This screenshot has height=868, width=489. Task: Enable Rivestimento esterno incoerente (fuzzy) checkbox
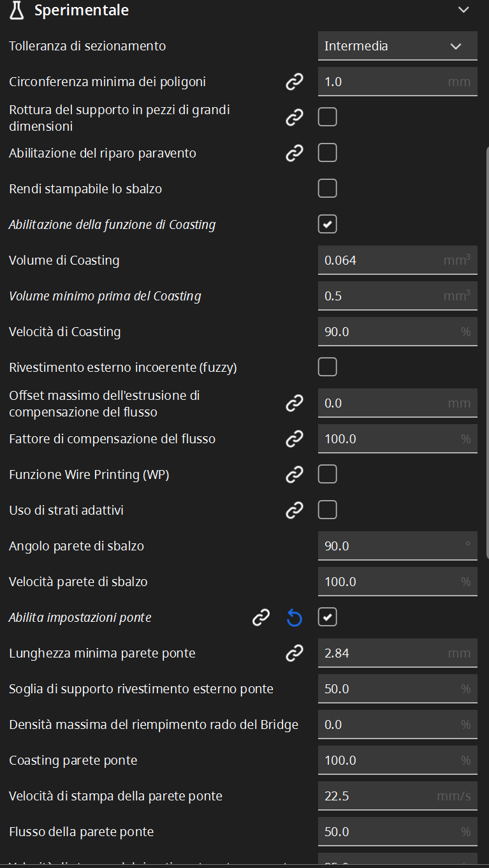(x=328, y=367)
